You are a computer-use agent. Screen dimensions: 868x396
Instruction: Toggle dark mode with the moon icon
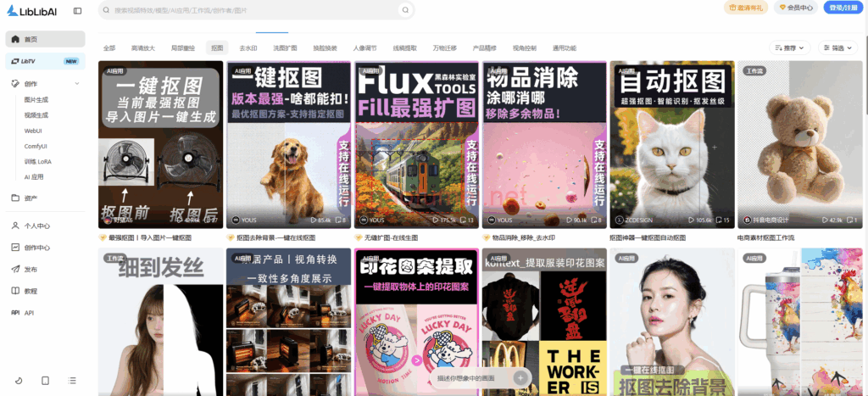(19, 380)
